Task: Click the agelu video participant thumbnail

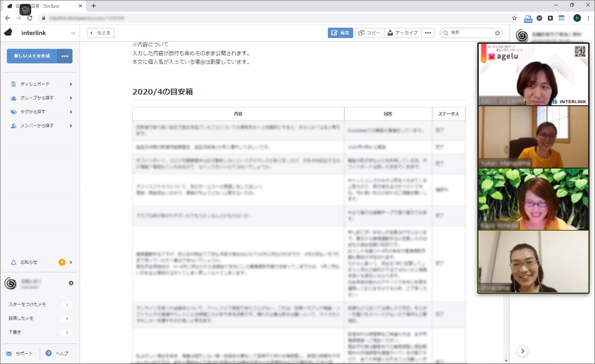Action: pos(533,74)
